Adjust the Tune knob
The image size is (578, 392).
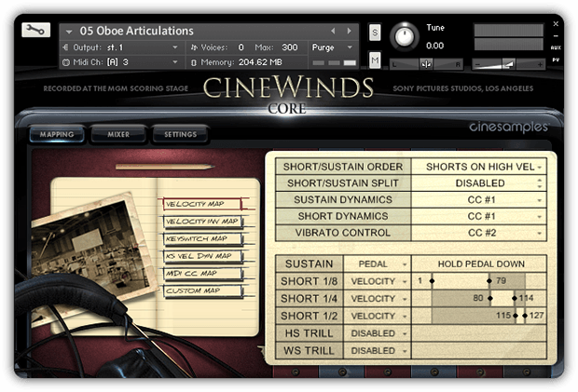(405, 37)
